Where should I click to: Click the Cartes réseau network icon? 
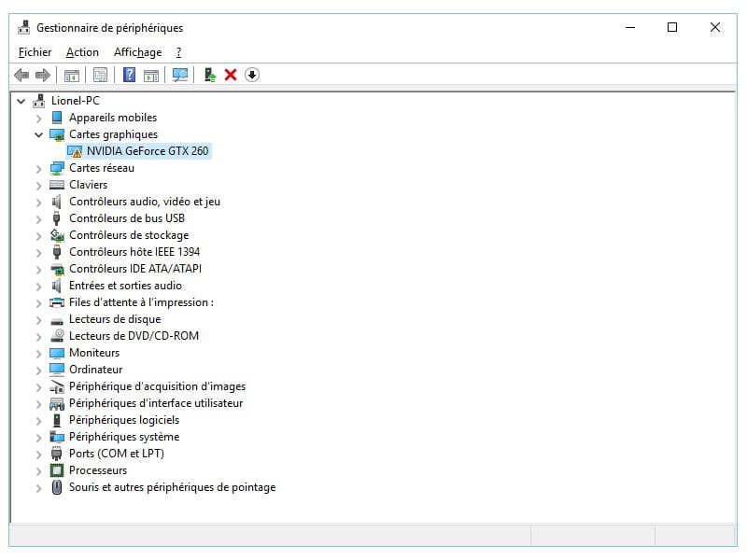pos(57,168)
